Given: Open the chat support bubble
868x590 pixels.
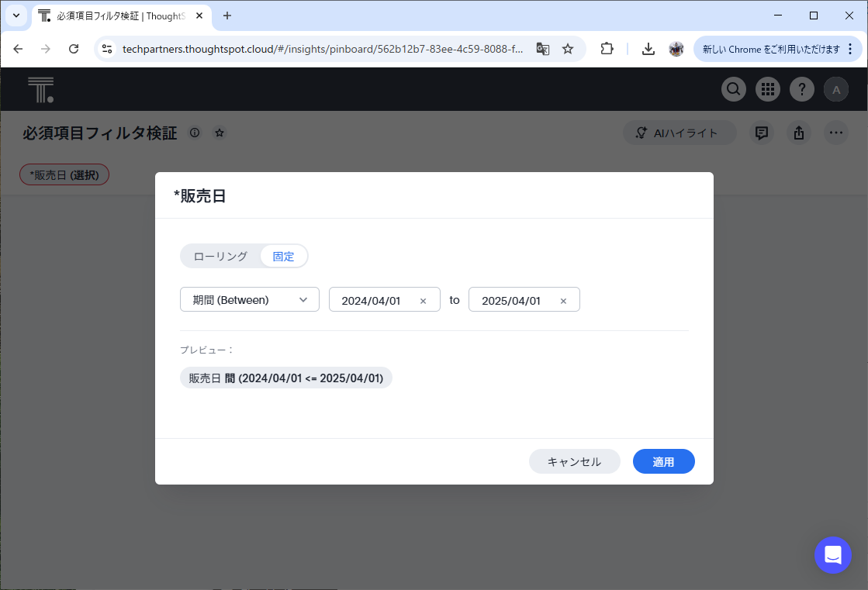Looking at the screenshot, I should click(833, 555).
